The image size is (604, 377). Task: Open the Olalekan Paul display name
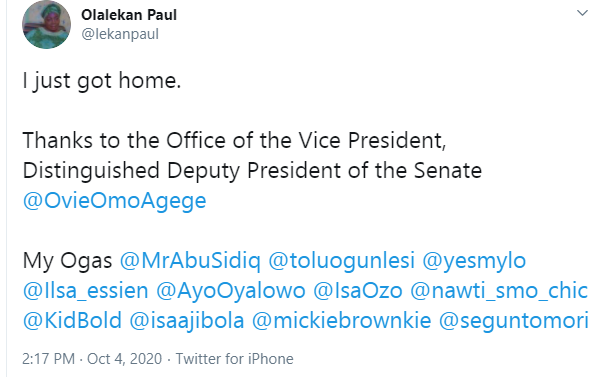(x=129, y=15)
